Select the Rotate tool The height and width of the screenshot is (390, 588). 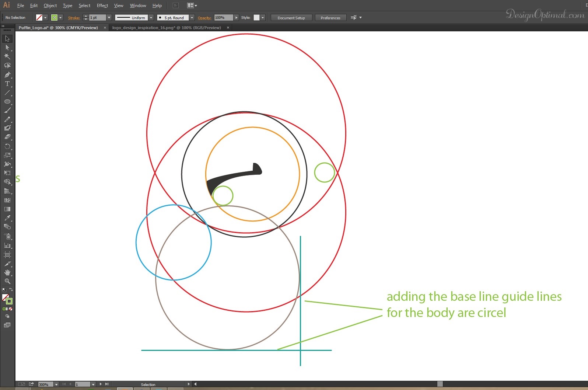click(x=7, y=146)
